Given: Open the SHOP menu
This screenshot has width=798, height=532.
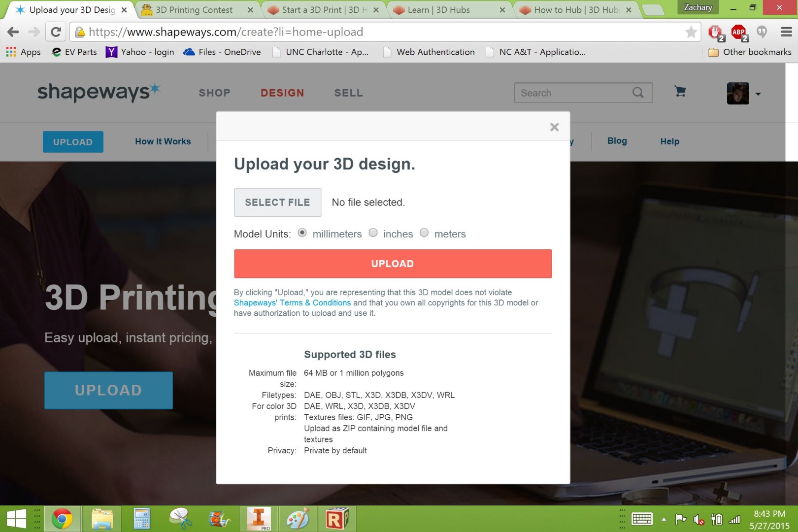Looking at the screenshot, I should 214,93.
